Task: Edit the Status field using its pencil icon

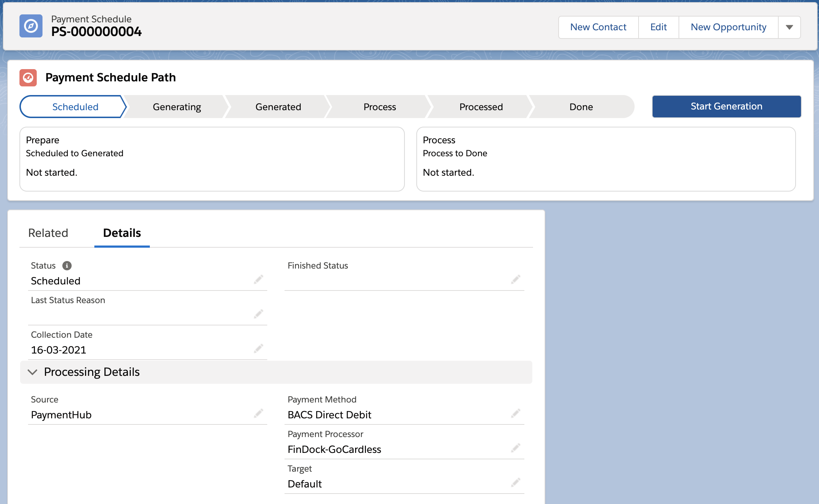Action: 259,280
